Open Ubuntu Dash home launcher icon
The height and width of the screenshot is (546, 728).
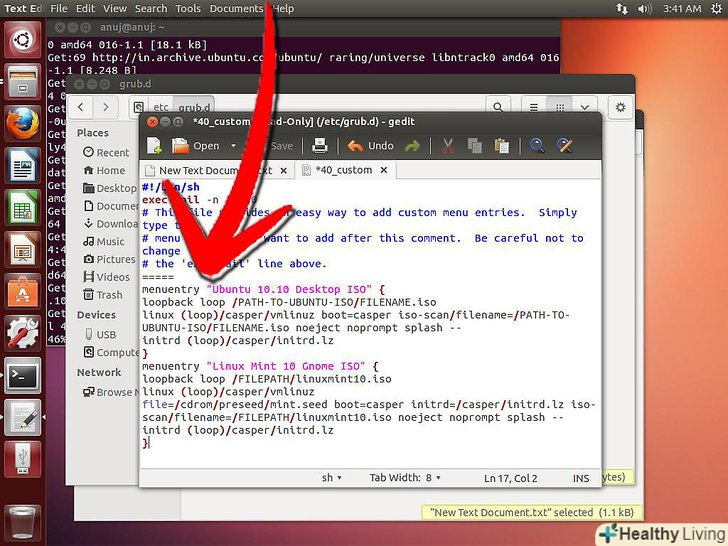(x=23, y=40)
